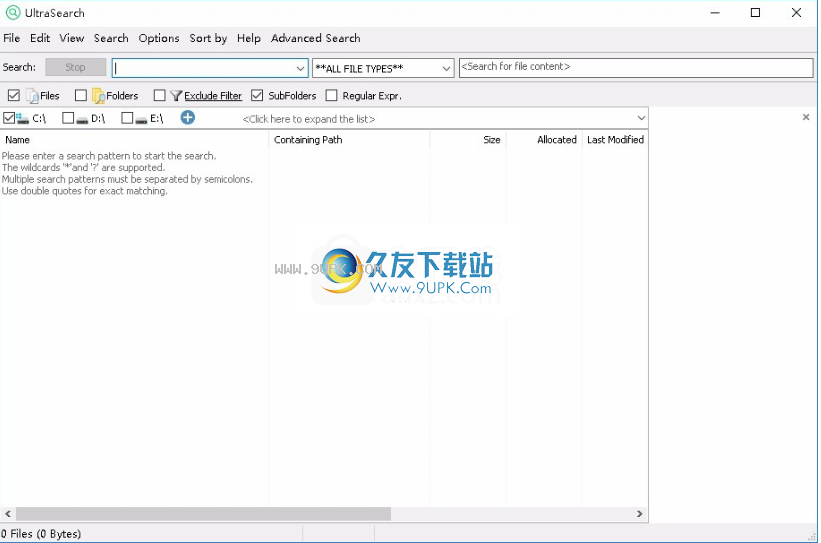Open the Options menu

point(159,38)
